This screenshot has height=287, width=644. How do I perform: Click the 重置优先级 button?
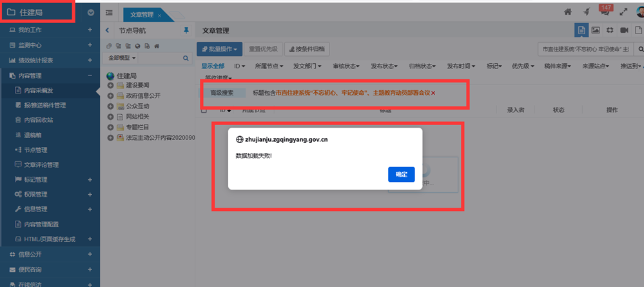tap(263, 49)
